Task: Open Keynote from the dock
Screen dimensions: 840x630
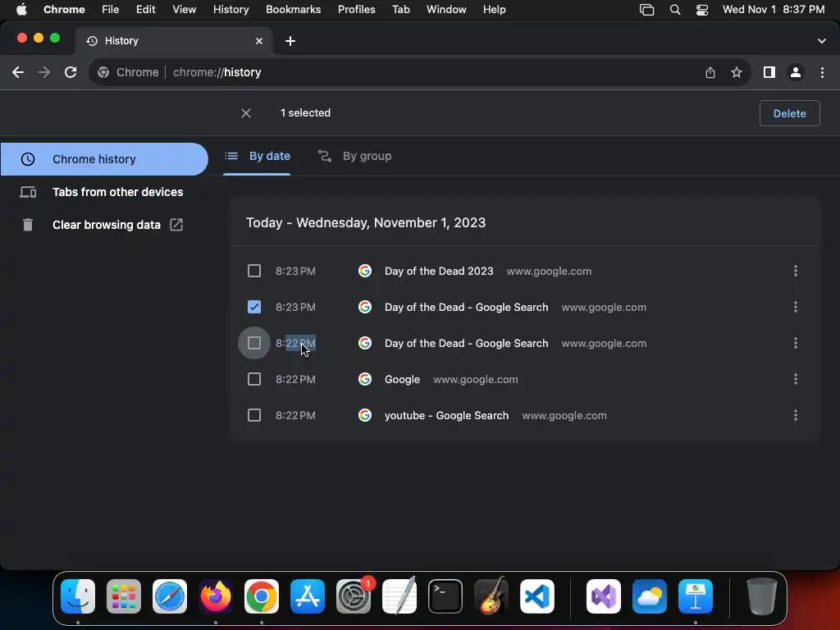Action: [x=696, y=596]
